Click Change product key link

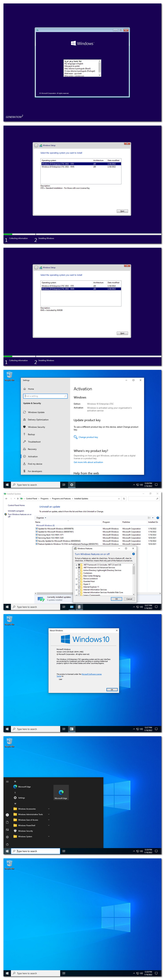point(88,437)
